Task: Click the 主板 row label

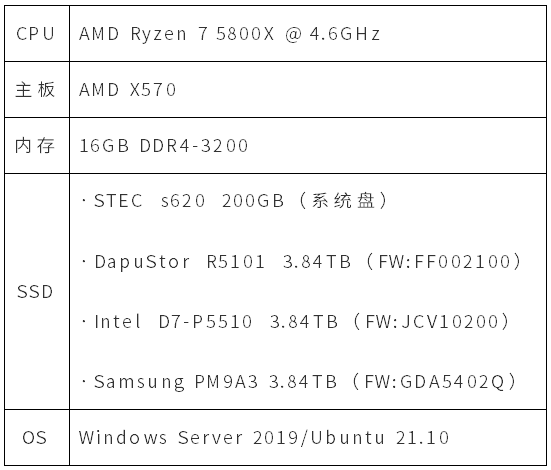Action: point(35,90)
